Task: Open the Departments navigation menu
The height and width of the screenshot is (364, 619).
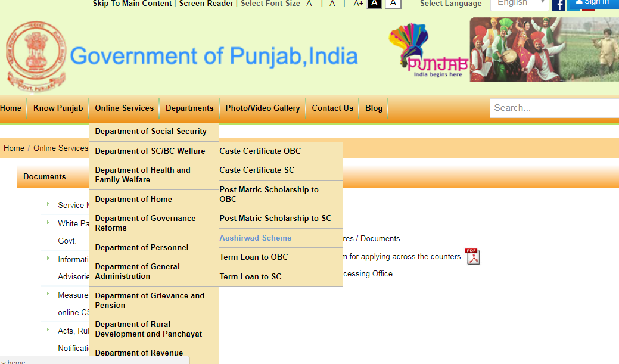Action: coord(189,108)
